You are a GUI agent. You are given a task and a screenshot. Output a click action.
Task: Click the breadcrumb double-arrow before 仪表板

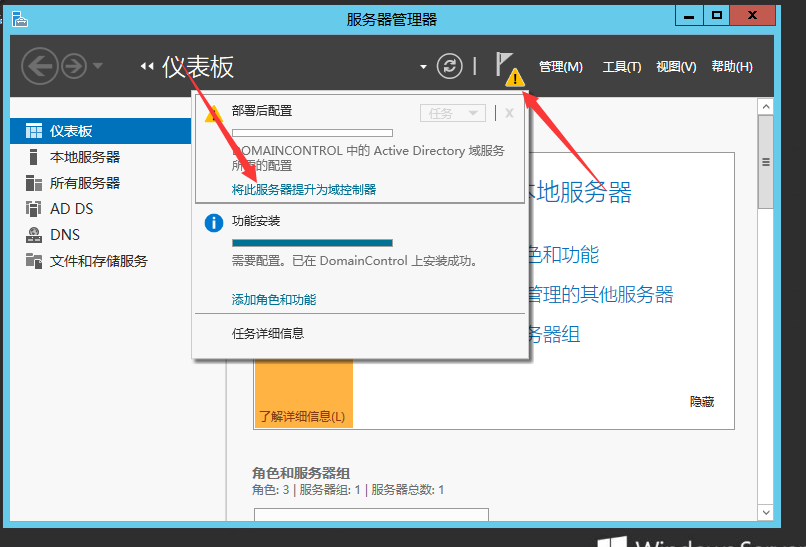[x=146, y=66]
